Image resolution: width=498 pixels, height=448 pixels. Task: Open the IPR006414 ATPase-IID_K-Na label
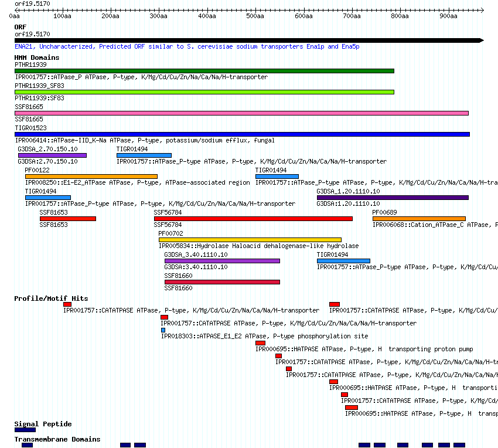tap(144, 141)
